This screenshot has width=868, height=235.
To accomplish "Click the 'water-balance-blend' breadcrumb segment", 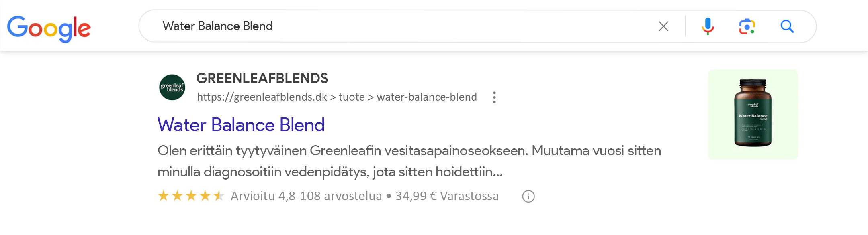I will [x=427, y=97].
